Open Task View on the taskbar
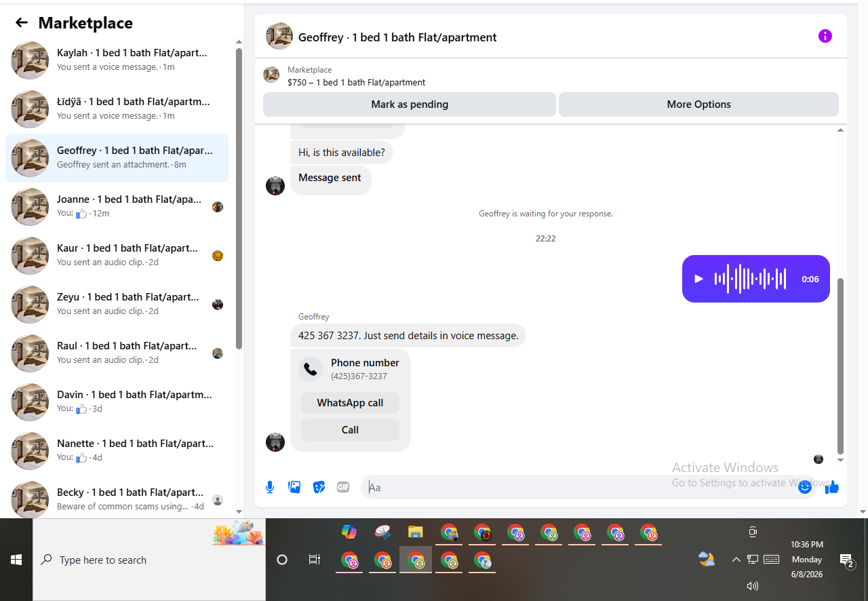Screen dimensions: 868x601 click(x=314, y=560)
